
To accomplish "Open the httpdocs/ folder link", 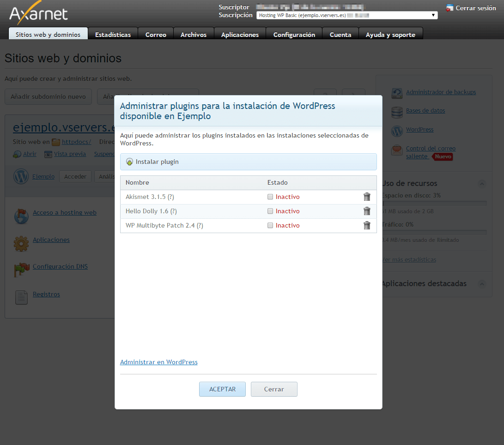I will pyautogui.click(x=77, y=142).
